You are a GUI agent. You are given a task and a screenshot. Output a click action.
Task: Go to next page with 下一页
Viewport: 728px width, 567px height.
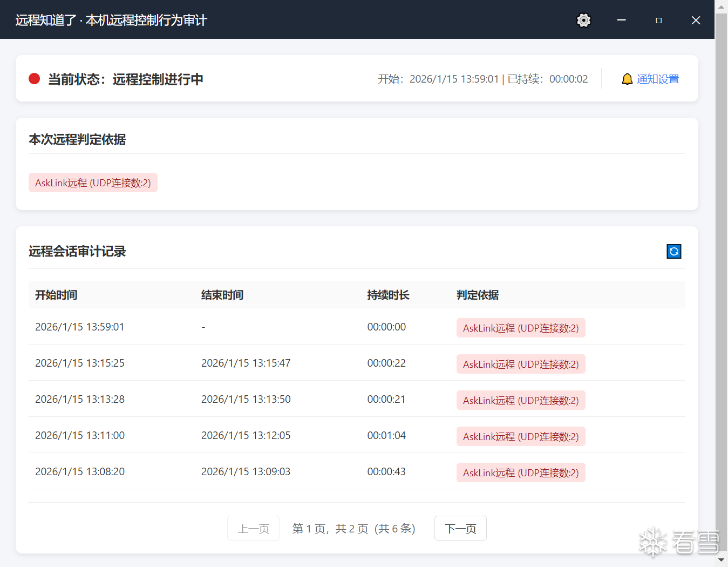pos(460,528)
